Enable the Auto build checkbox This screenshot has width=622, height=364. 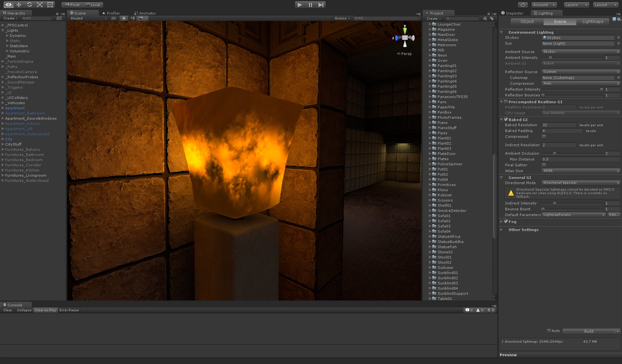pos(549,331)
